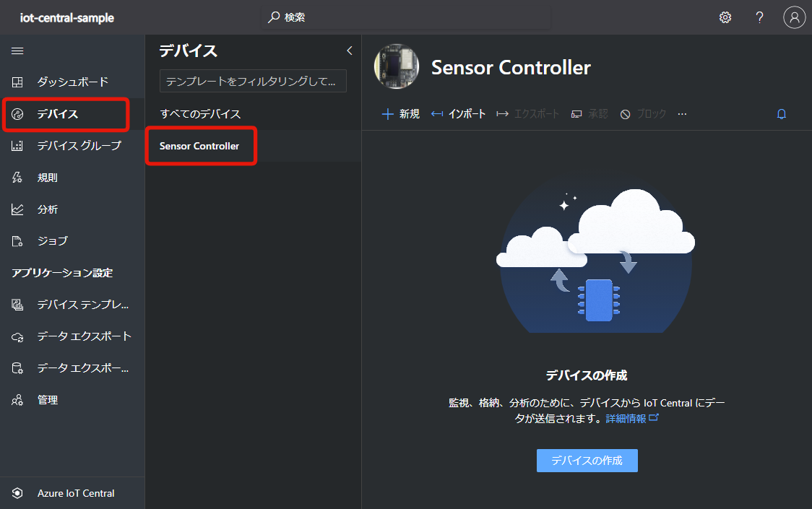Open first データ エクスポート item with cloud icon

coord(72,336)
